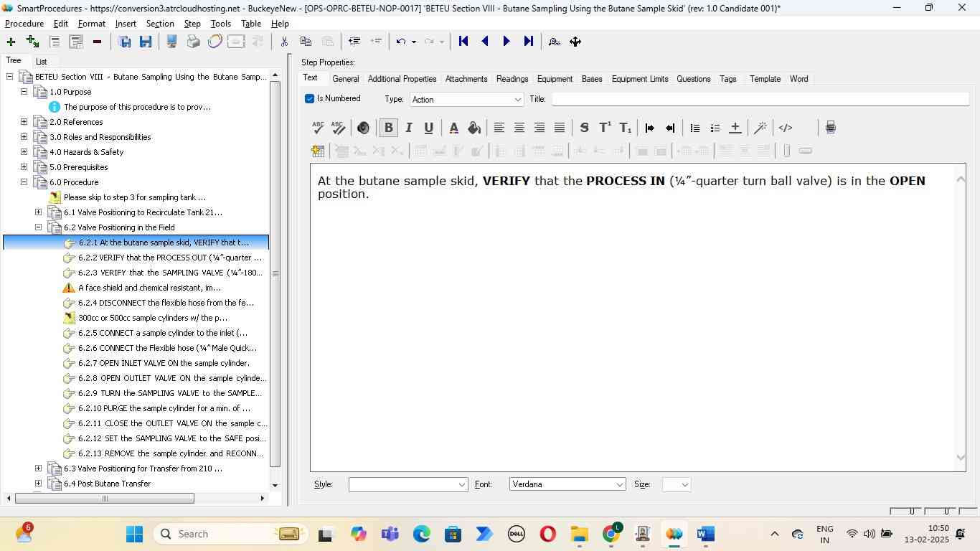
Task: Click the superscript T icon
Action: click(x=605, y=128)
